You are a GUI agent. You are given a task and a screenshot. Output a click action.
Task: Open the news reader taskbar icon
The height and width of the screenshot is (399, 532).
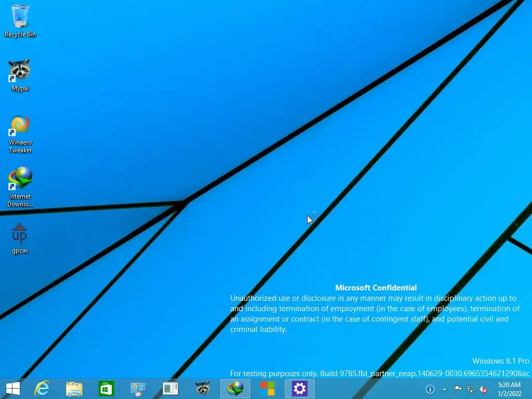point(170,389)
